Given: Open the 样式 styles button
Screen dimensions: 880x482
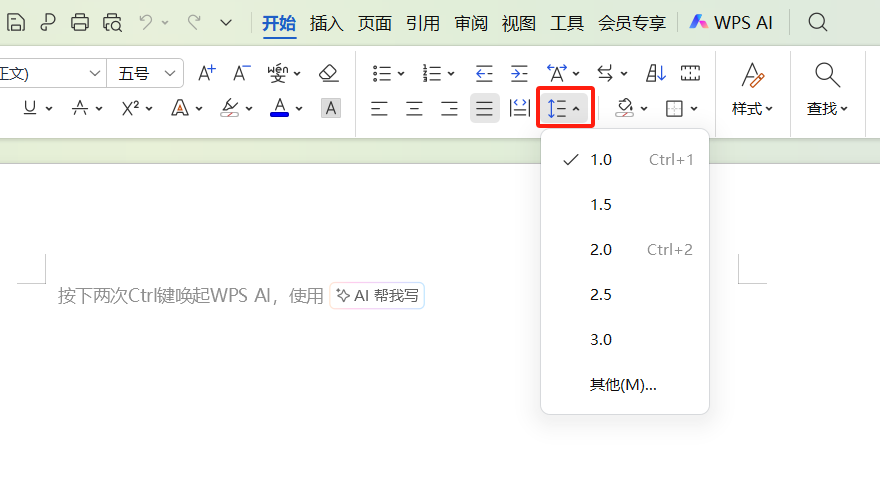Looking at the screenshot, I should 753,90.
